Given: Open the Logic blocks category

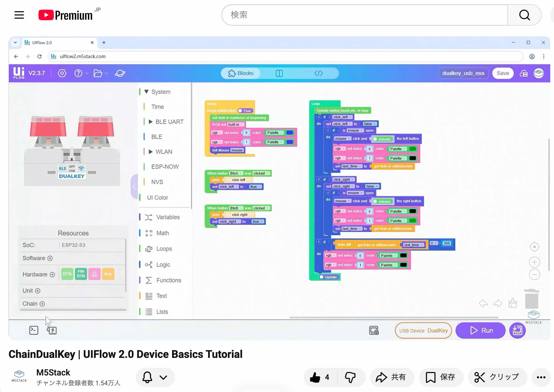Looking at the screenshot, I should [x=163, y=265].
